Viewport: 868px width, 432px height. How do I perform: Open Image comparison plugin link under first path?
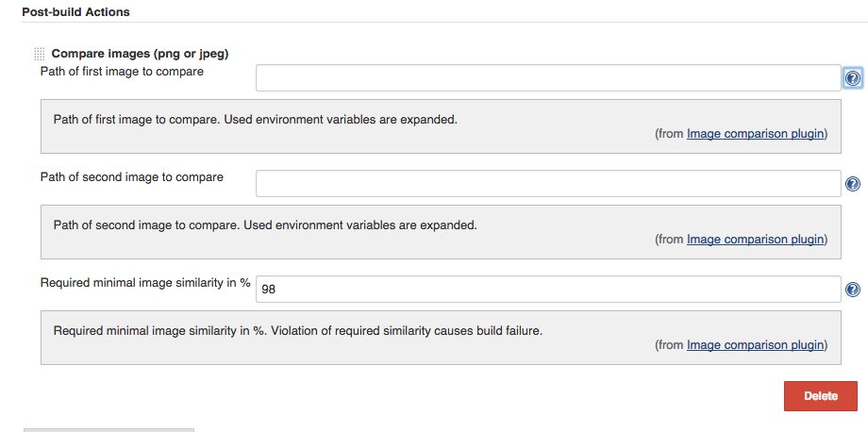tap(755, 134)
